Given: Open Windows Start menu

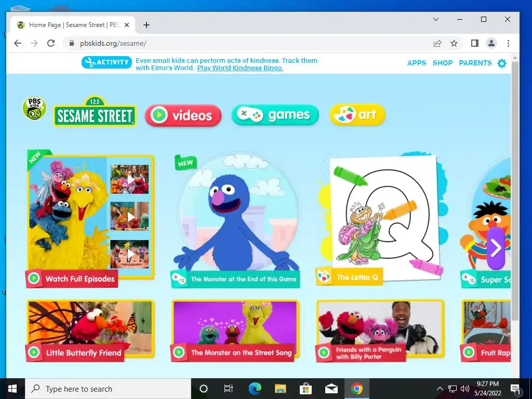Looking at the screenshot, I should 12,389.
